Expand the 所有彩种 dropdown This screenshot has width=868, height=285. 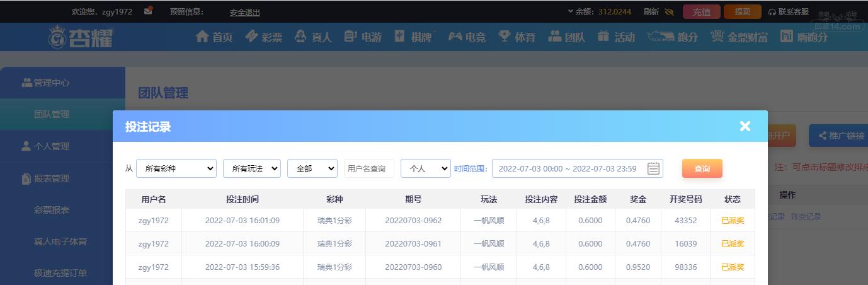[176, 168]
